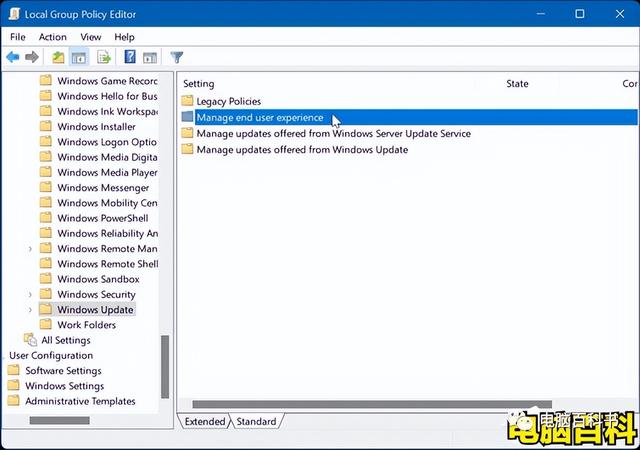This screenshot has width=640, height=450.
Task: Open the Help toolbar icon
Action: 130,57
